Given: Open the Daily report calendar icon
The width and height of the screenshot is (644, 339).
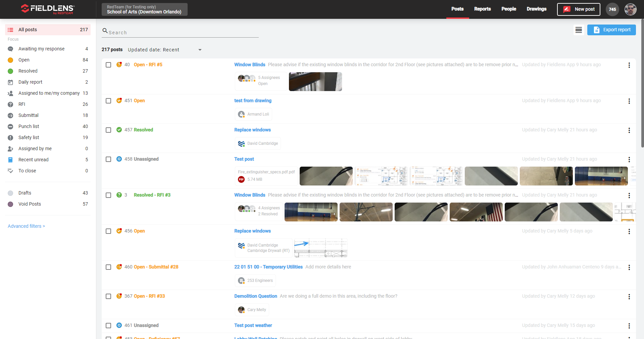Looking at the screenshot, I should coord(10,82).
